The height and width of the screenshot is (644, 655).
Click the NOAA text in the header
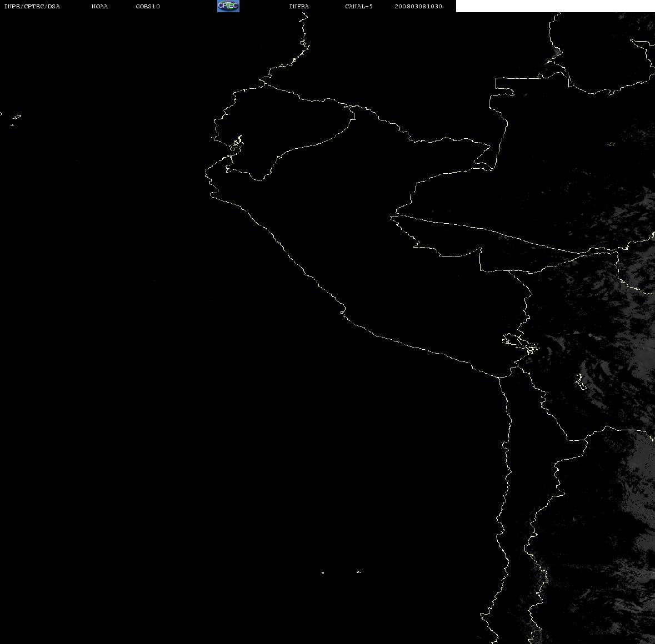[x=99, y=6]
